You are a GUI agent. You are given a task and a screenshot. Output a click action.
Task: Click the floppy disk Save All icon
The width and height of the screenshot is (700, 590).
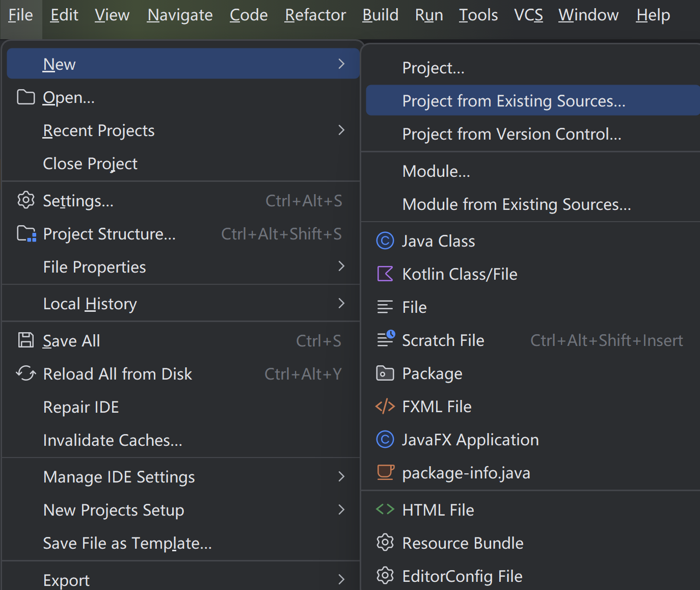tap(26, 340)
